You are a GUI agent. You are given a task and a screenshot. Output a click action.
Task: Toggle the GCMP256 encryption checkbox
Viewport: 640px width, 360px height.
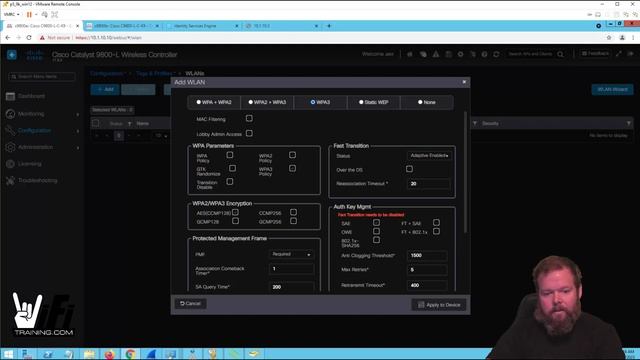click(x=293, y=221)
